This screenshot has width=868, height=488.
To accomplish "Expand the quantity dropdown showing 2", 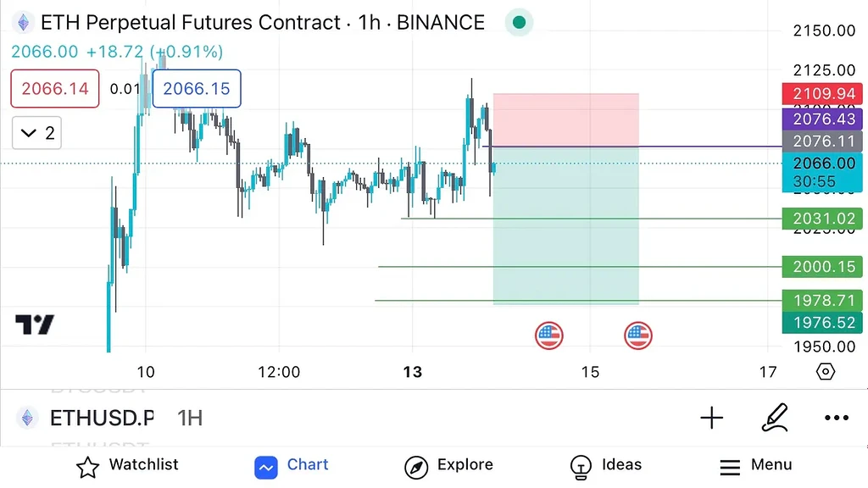I will coord(36,132).
